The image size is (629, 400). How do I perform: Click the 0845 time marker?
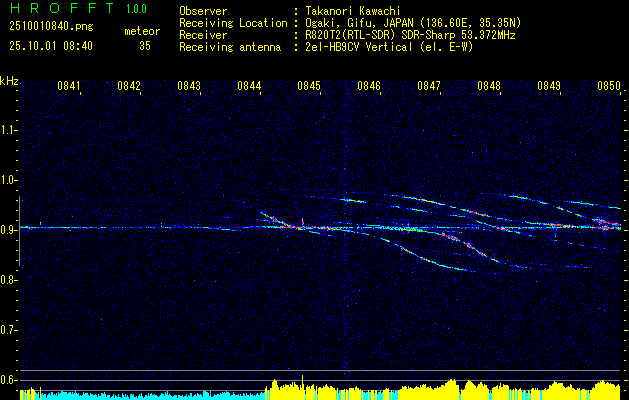click(x=309, y=86)
